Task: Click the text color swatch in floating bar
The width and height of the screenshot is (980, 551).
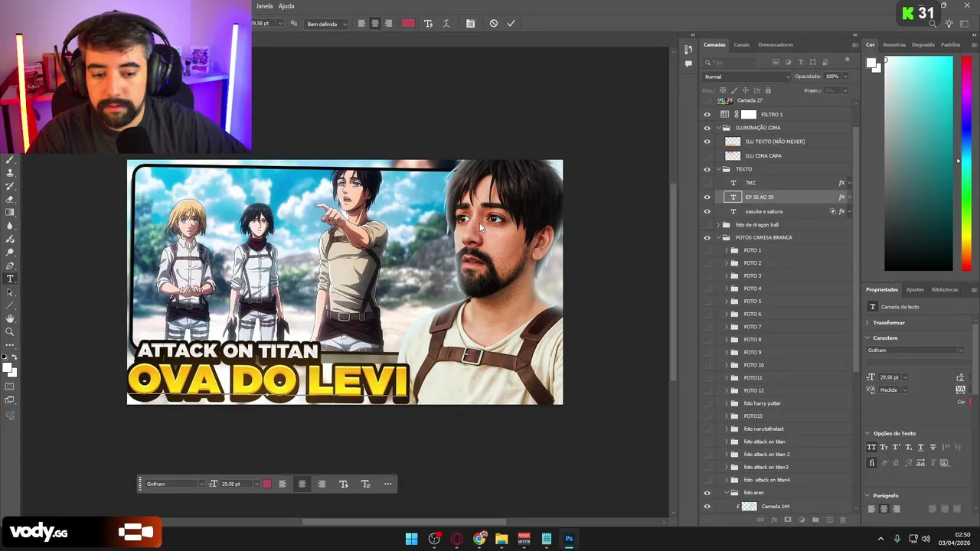Action: (x=266, y=484)
